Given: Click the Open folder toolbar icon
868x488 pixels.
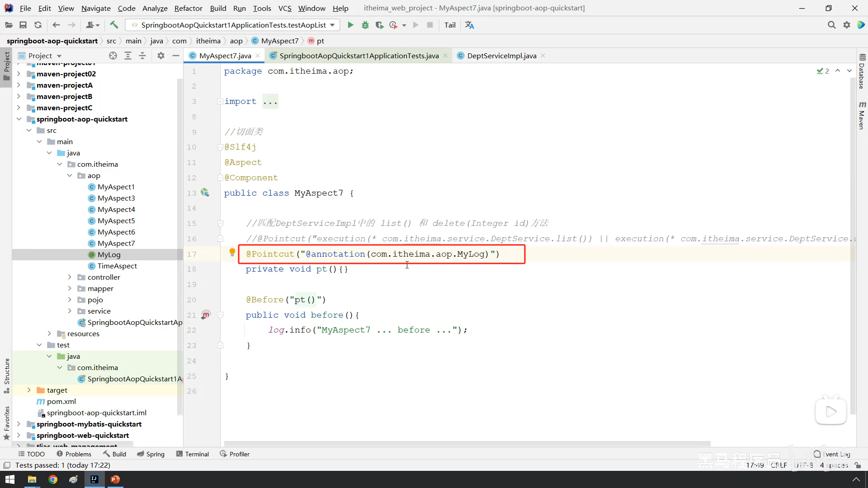Looking at the screenshot, I should pos(9,25).
